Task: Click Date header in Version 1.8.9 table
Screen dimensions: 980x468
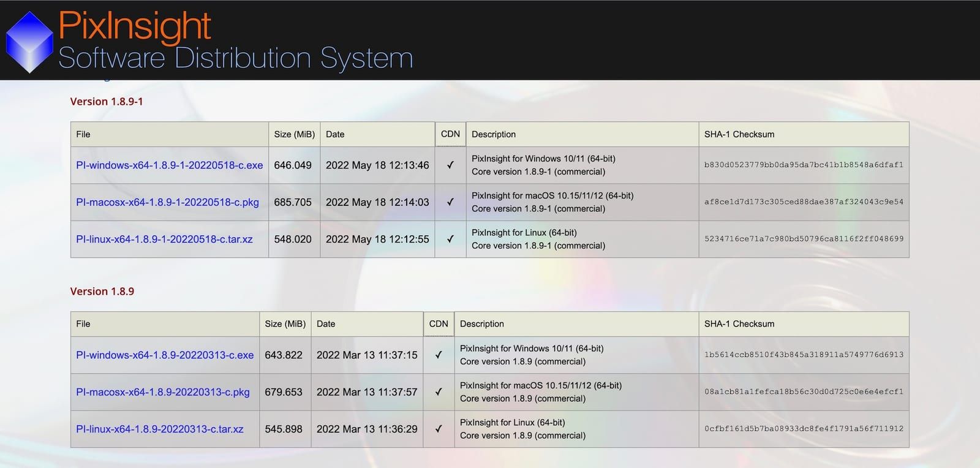Action: [326, 324]
